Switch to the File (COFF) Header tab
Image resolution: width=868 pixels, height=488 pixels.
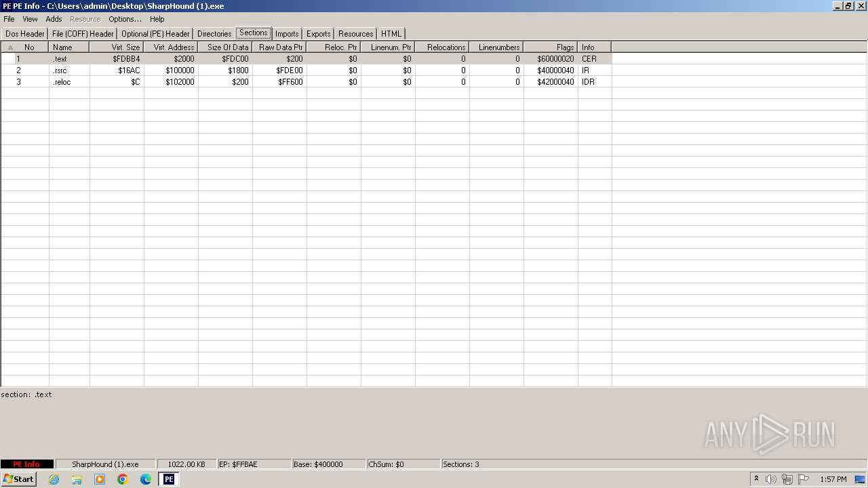(83, 34)
